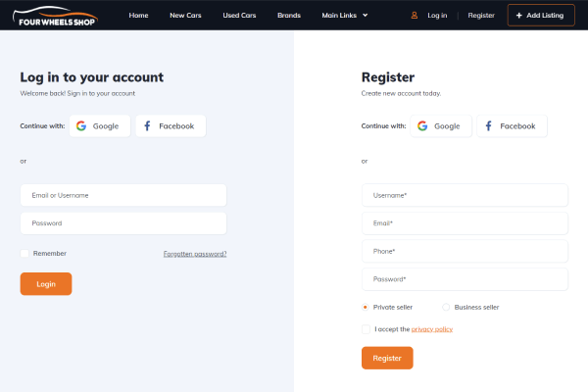Go to the Used Cars page
588x392 pixels.
coord(239,16)
